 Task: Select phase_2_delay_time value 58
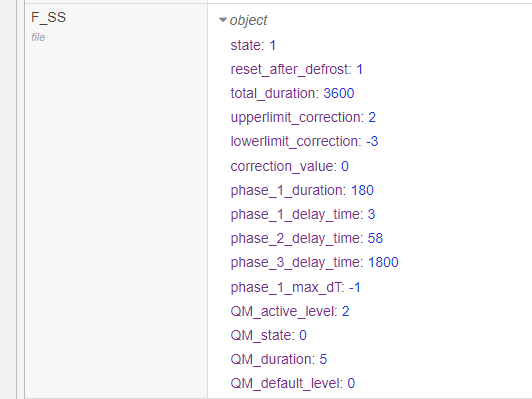coord(375,238)
